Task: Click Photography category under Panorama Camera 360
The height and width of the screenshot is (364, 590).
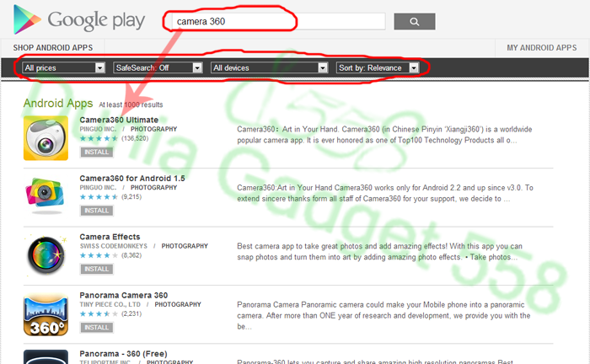Action: click(x=178, y=304)
